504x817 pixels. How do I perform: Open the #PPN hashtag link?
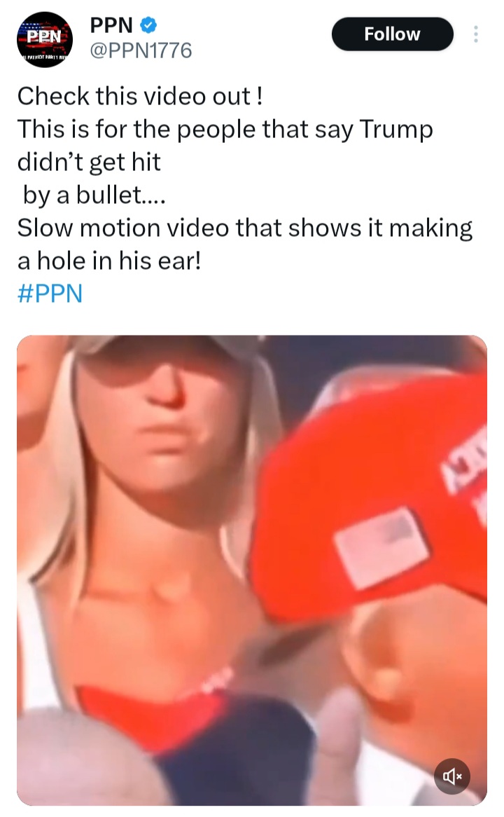point(50,294)
